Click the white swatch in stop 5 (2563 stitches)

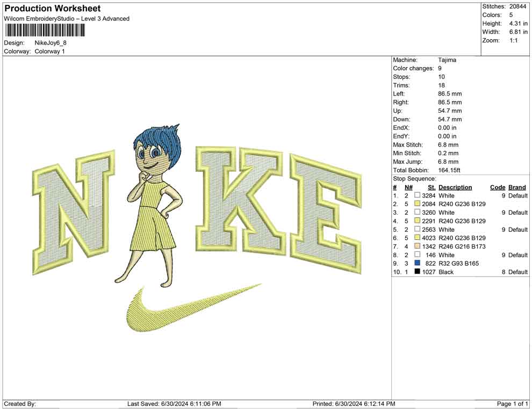click(x=418, y=229)
